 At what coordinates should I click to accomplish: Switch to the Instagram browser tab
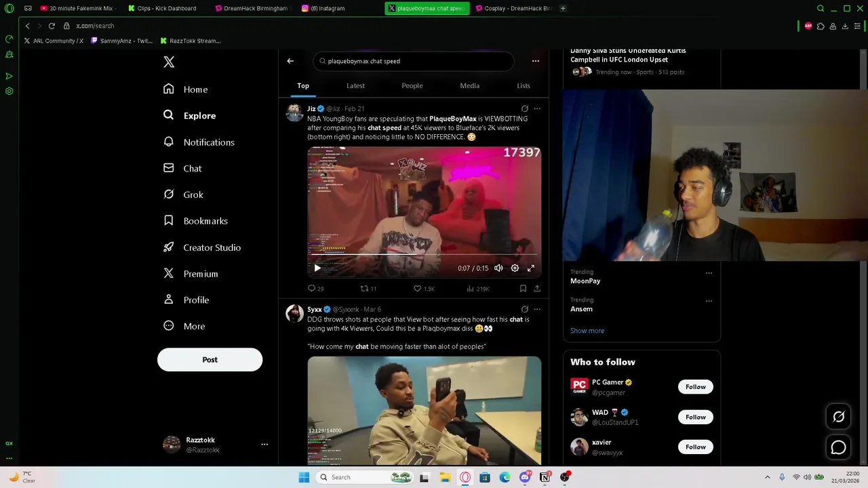pyautogui.click(x=328, y=8)
